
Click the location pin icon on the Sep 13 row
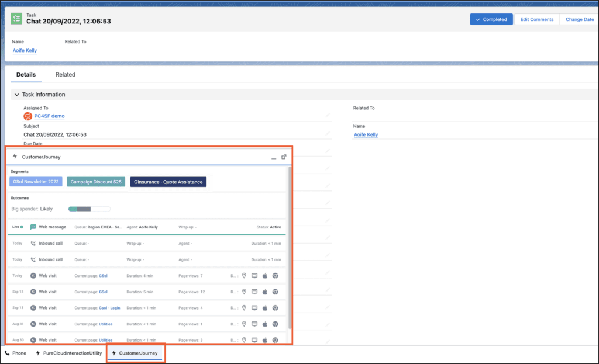[244, 292]
